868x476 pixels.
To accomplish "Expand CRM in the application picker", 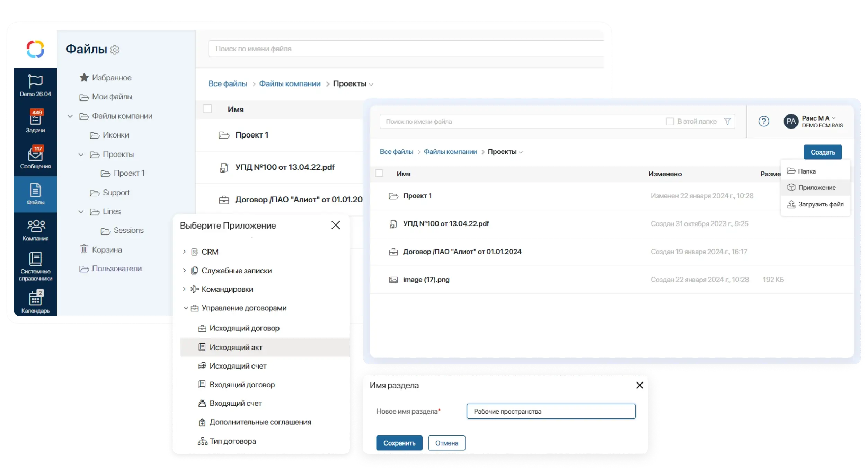I will [185, 252].
